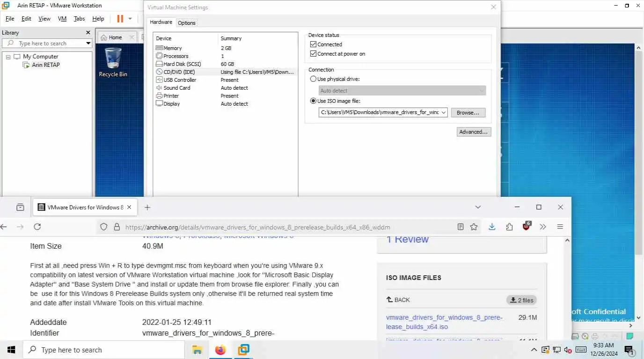Pause the virtual machine with the orange button

pos(120,19)
